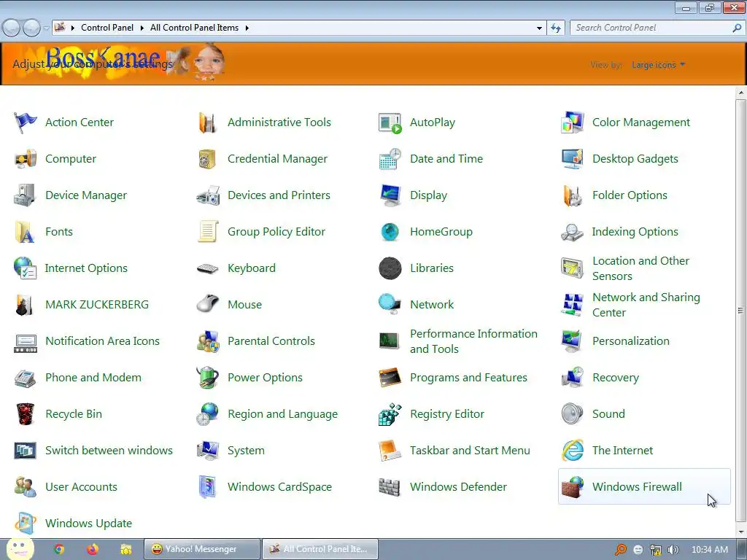Open Taskbar and Start Menu link
The image size is (747, 560).
coord(470,451)
